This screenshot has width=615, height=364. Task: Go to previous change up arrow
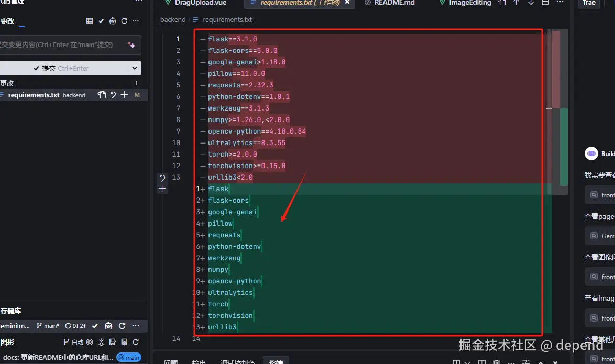(x=516, y=3)
